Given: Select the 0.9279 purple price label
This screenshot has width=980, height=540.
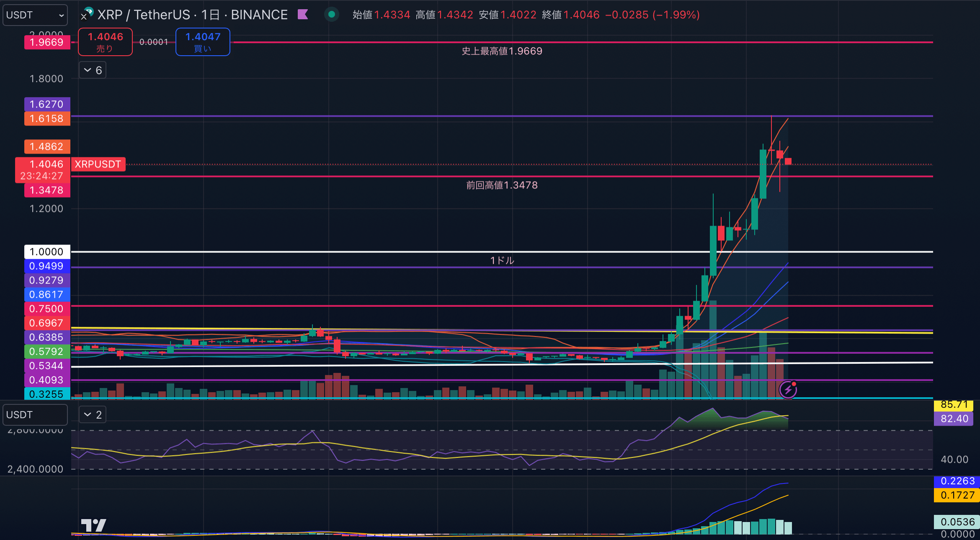Looking at the screenshot, I should [x=47, y=280].
